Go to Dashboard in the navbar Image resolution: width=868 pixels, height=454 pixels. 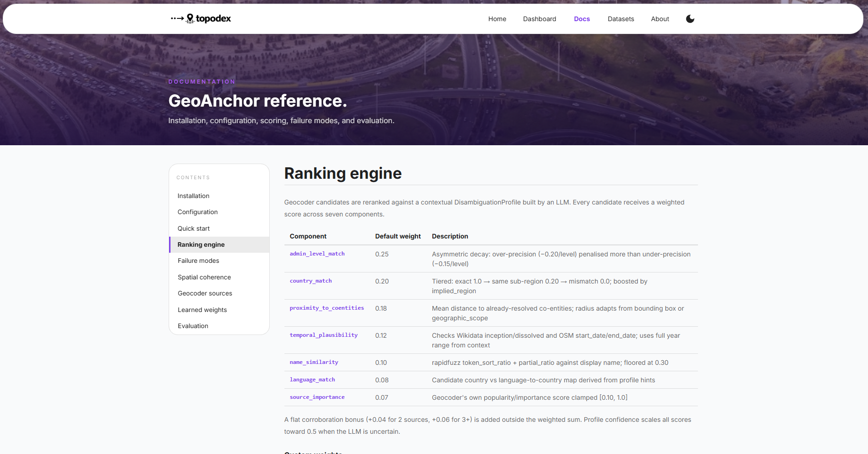[539, 19]
